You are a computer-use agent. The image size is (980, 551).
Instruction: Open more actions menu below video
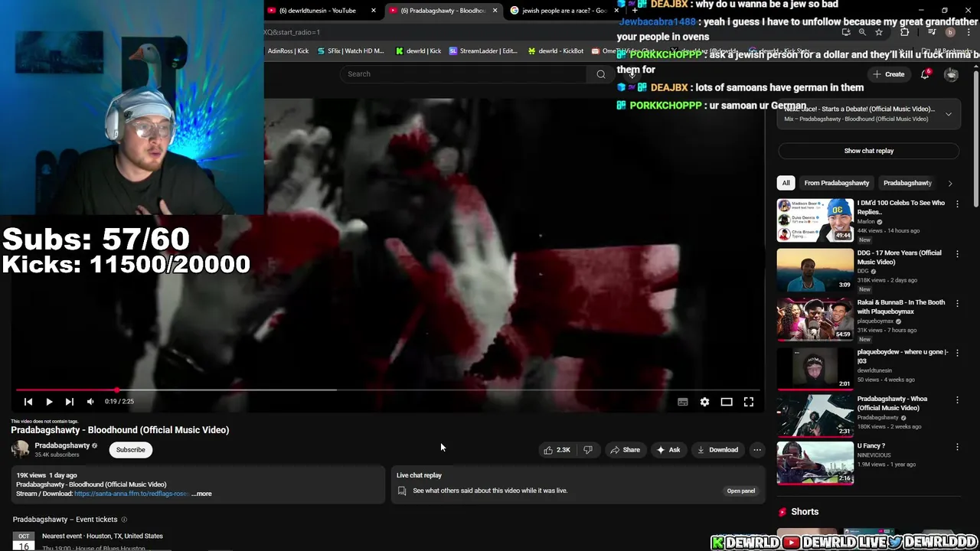pos(757,450)
